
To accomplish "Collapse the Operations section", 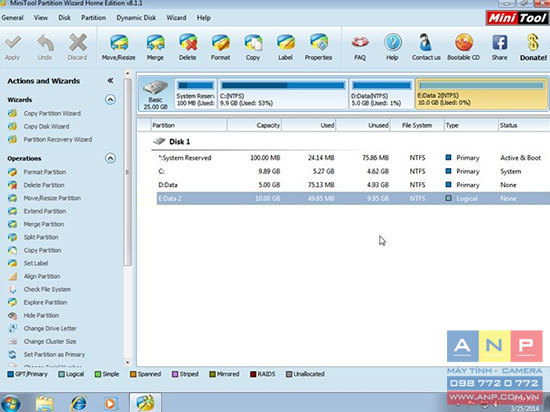I will coord(110,158).
